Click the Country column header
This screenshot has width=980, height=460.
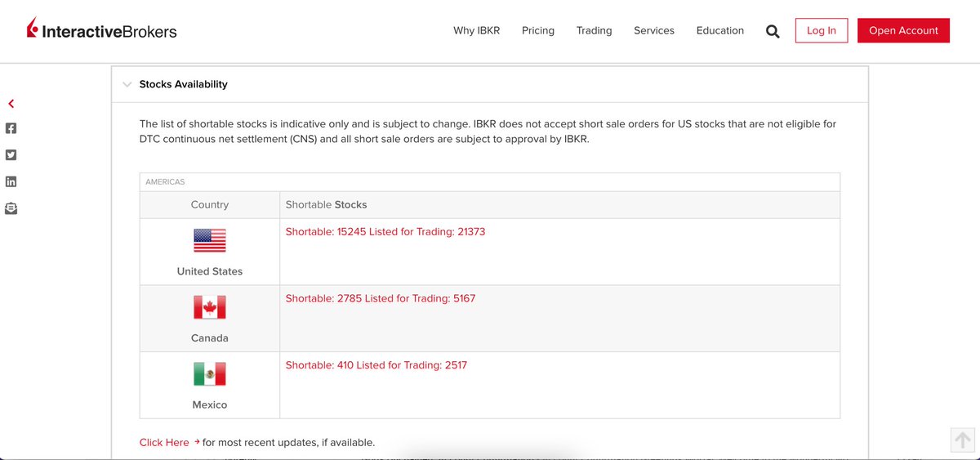(x=210, y=205)
